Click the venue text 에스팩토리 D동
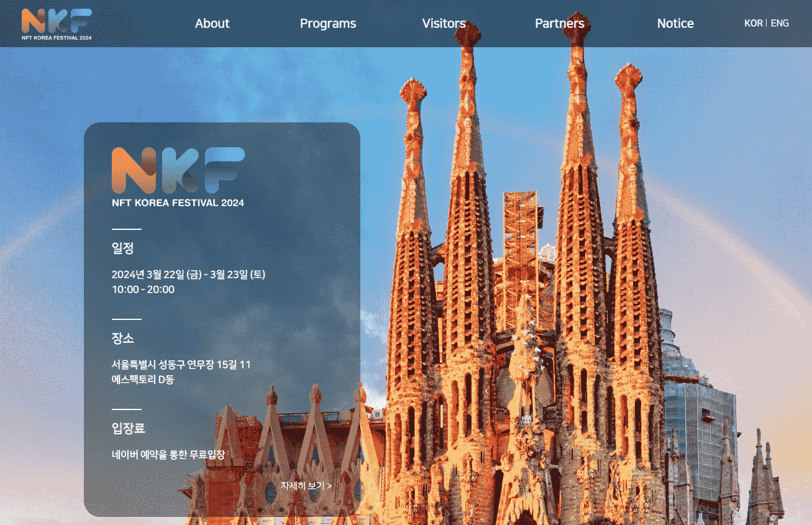812x525 pixels. [143, 380]
